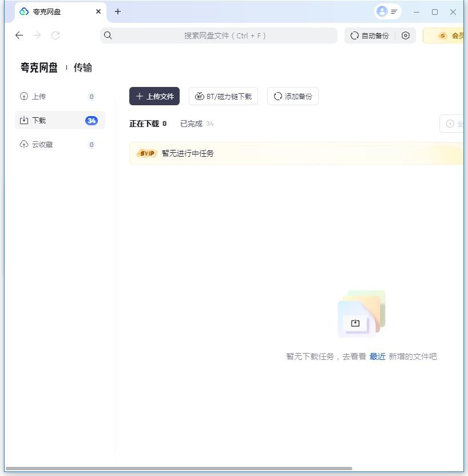The image size is (468, 476).
Task: Switch to 已完成 tab
Action: click(197, 124)
